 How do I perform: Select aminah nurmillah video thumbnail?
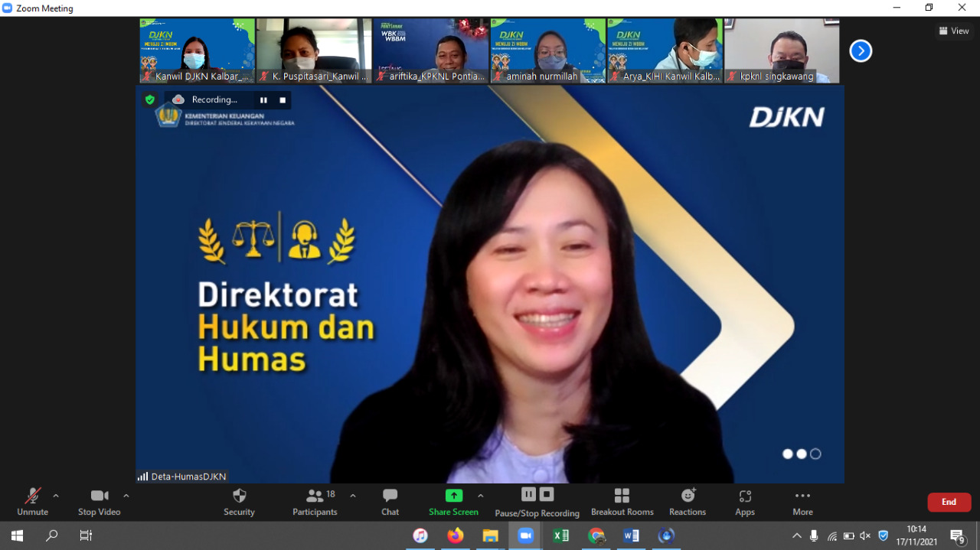(x=548, y=50)
